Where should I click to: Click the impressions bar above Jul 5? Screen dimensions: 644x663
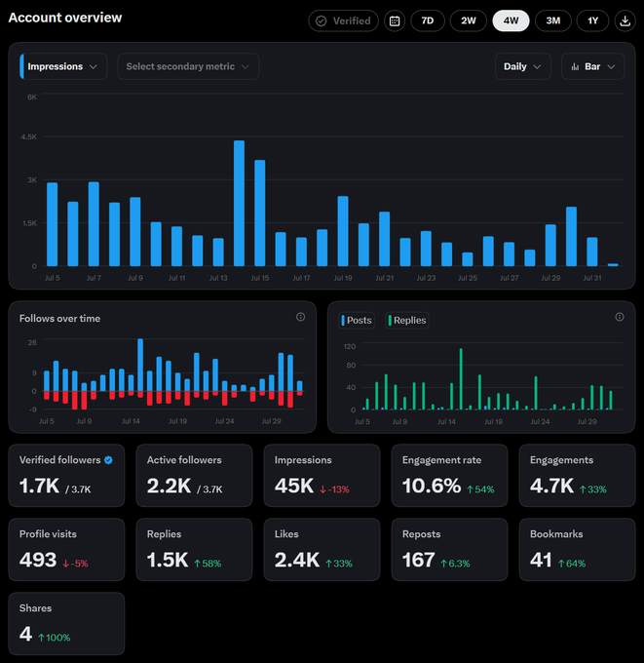52,224
